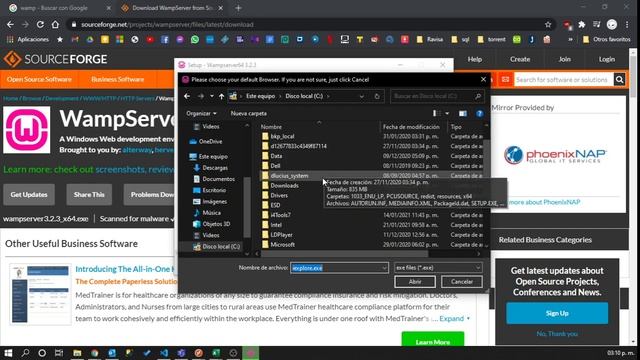640x360 pixels.
Task: Open the Organizar dropdown menu
Action: [x=201, y=113]
